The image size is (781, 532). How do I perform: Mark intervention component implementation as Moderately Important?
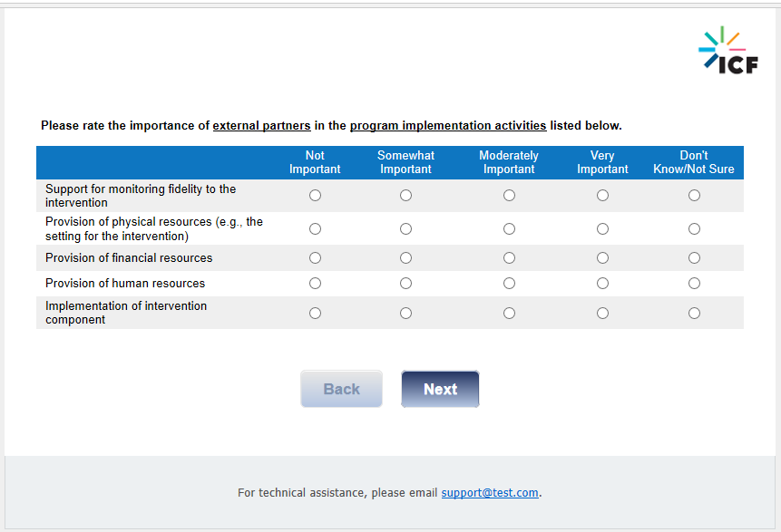click(509, 314)
